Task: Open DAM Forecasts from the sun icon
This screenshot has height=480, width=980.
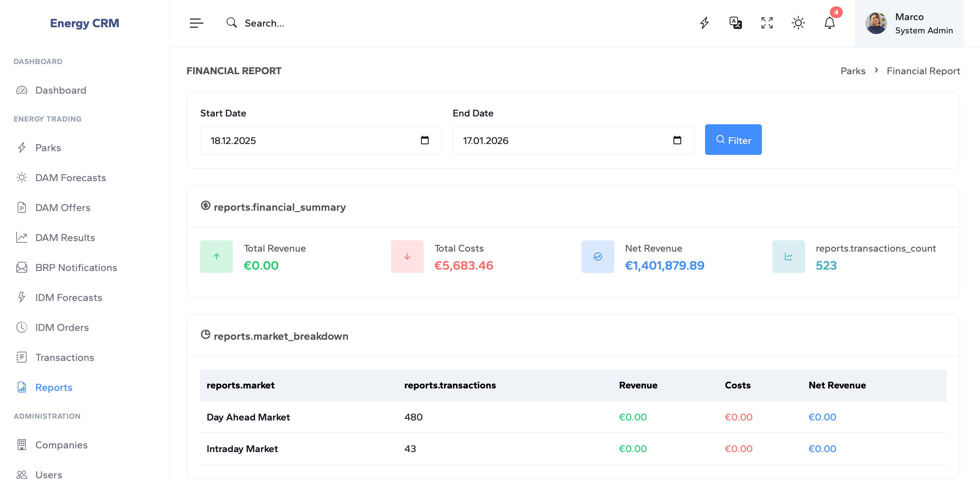Action: point(22,177)
